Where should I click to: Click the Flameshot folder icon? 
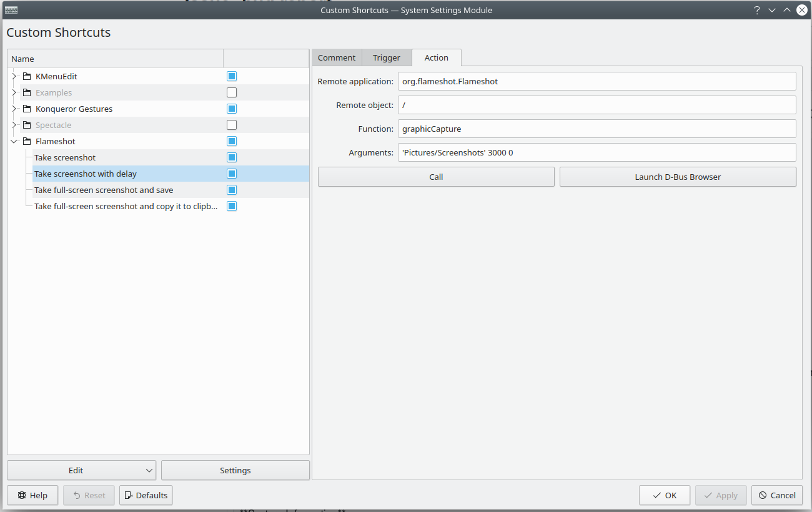tap(26, 141)
